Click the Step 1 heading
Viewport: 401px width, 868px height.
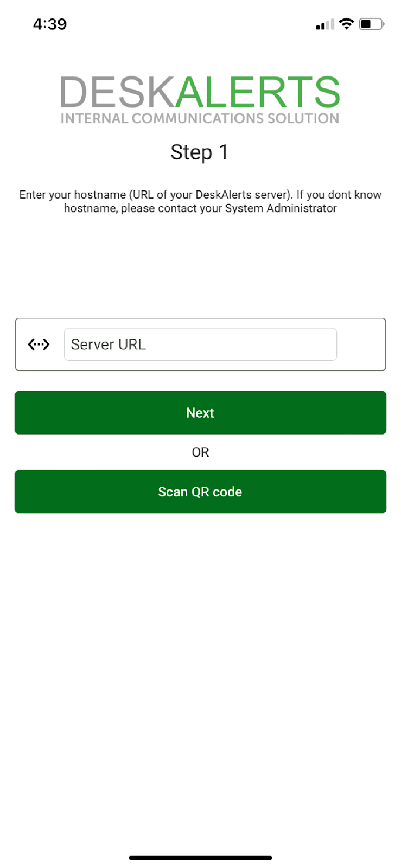(200, 152)
